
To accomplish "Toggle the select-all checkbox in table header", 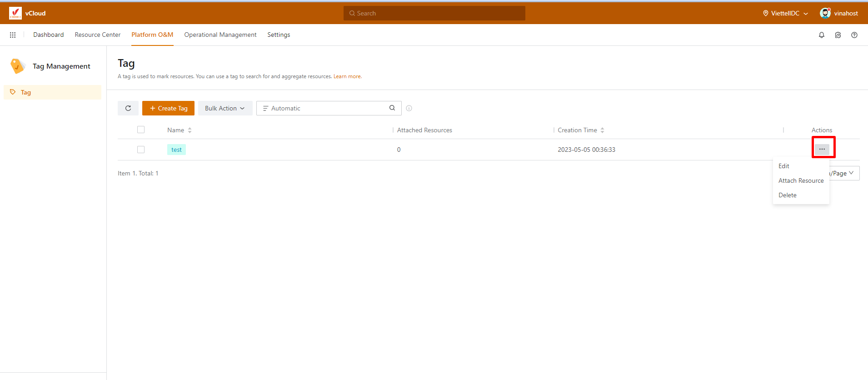I will click(x=141, y=130).
